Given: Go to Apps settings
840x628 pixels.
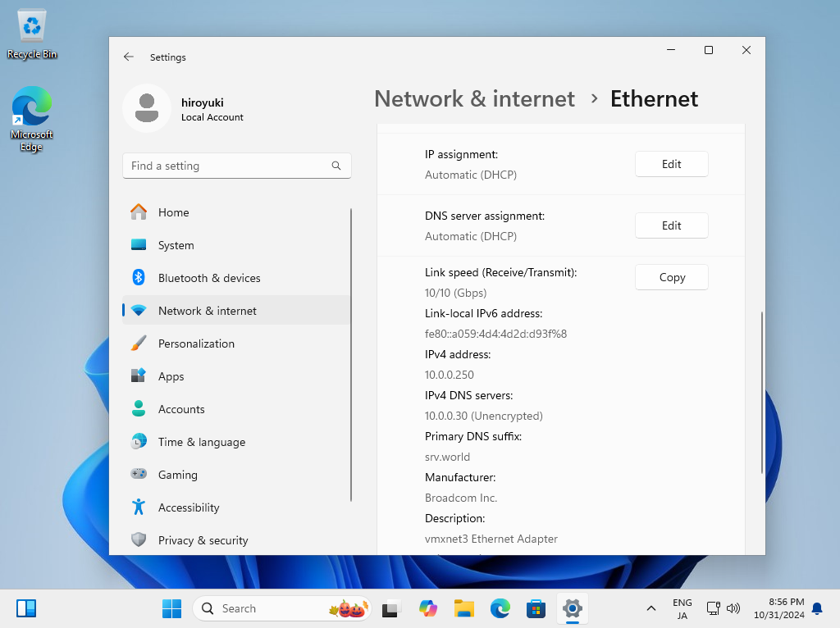Looking at the screenshot, I should pos(171,376).
